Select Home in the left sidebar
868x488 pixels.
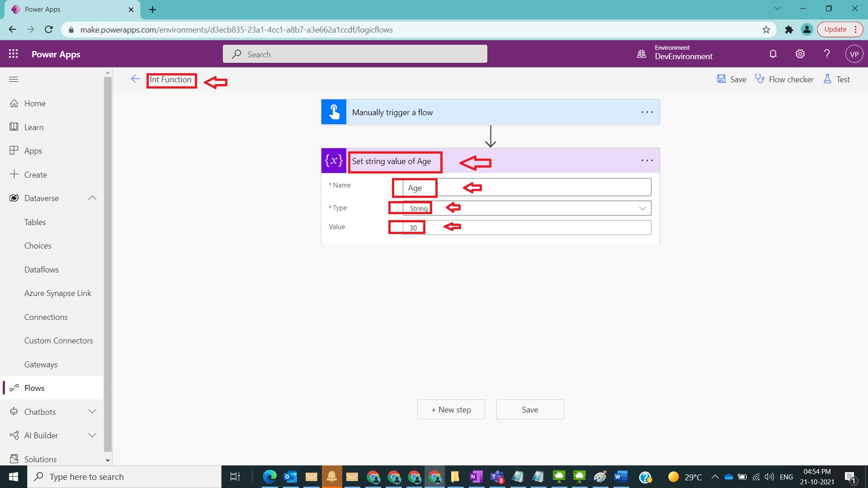(35, 103)
